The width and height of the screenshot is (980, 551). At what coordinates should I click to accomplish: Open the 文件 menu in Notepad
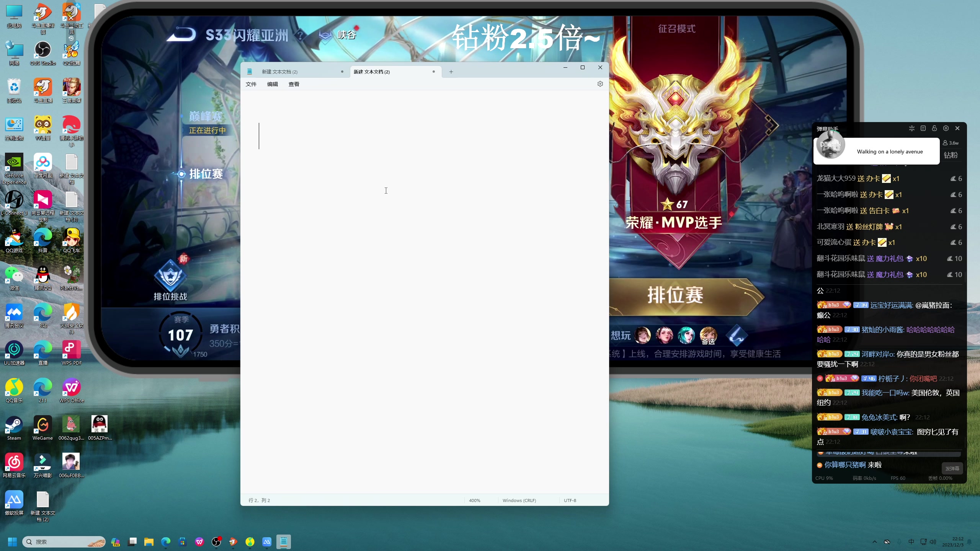pyautogui.click(x=251, y=84)
